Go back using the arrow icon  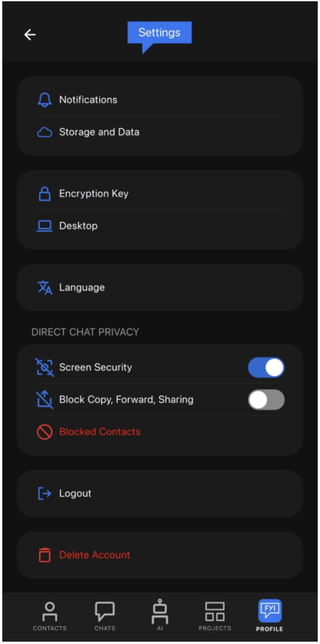tap(30, 35)
